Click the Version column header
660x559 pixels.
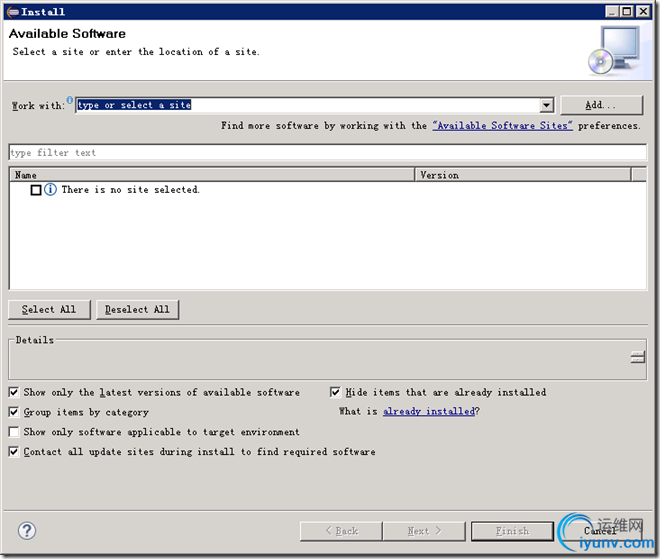523,175
